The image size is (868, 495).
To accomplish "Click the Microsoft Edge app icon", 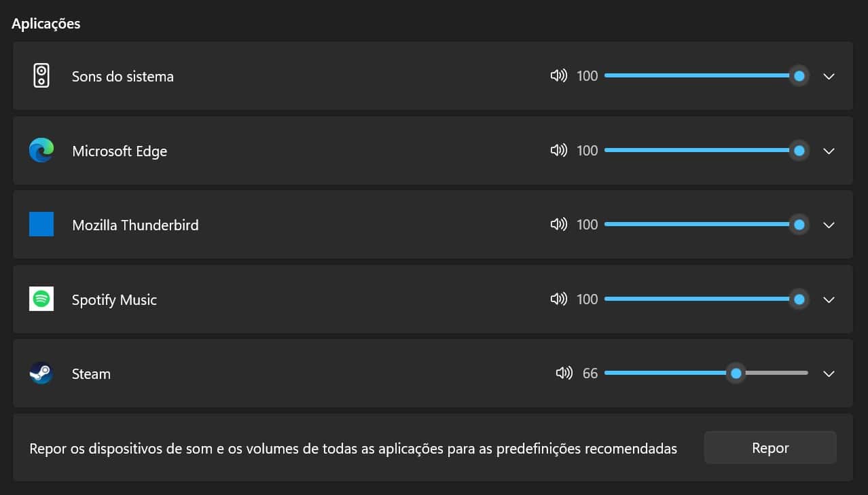I will coord(41,150).
